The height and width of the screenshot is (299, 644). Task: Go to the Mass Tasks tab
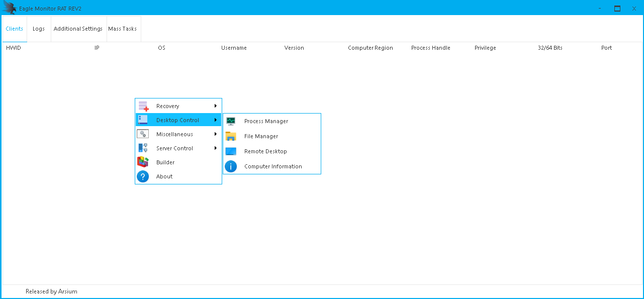(x=122, y=29)
